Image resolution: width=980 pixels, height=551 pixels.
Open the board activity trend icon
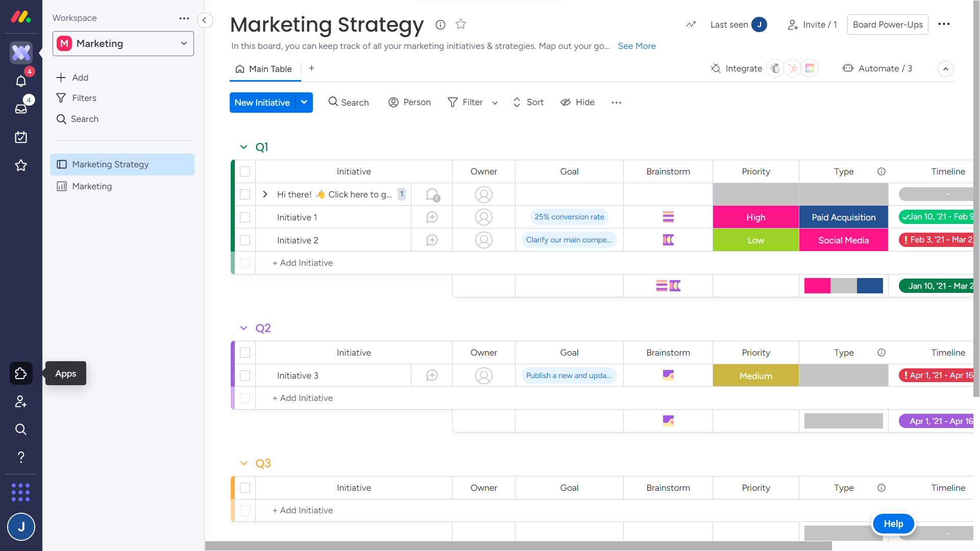click(691, 24)
